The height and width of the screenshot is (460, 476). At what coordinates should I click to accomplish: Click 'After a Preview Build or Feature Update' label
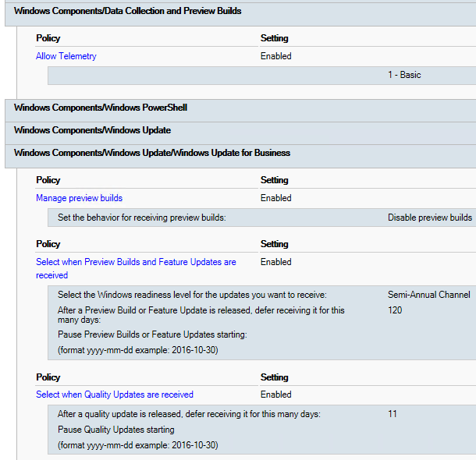click(x=201, y=315)
